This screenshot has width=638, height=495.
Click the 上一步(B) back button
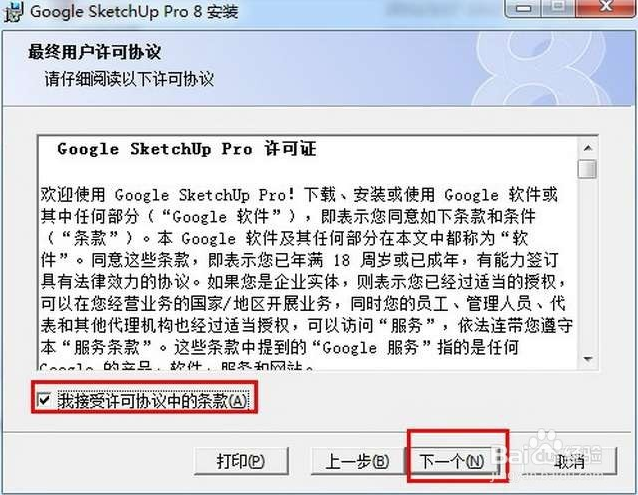[x=358, y=461]
